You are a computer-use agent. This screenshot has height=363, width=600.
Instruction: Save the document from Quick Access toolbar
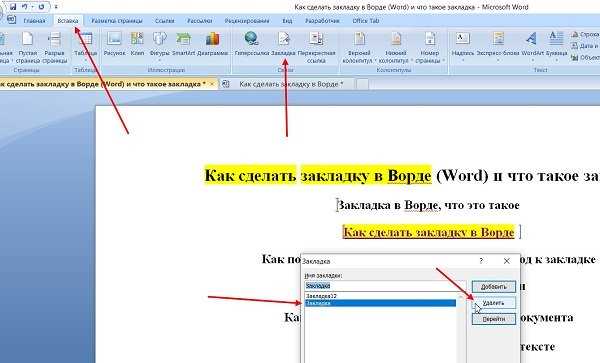pyautogui.click(x=13, y=7)
